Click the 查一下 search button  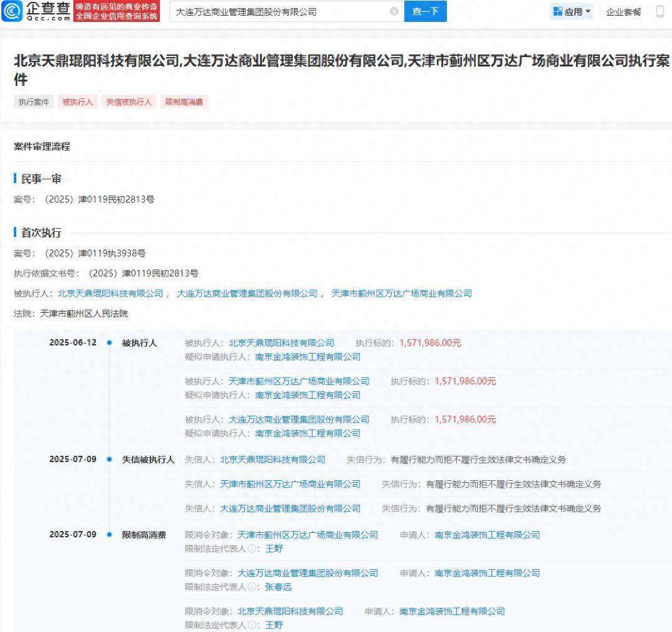pyautogui.click(x=426, y=11)
